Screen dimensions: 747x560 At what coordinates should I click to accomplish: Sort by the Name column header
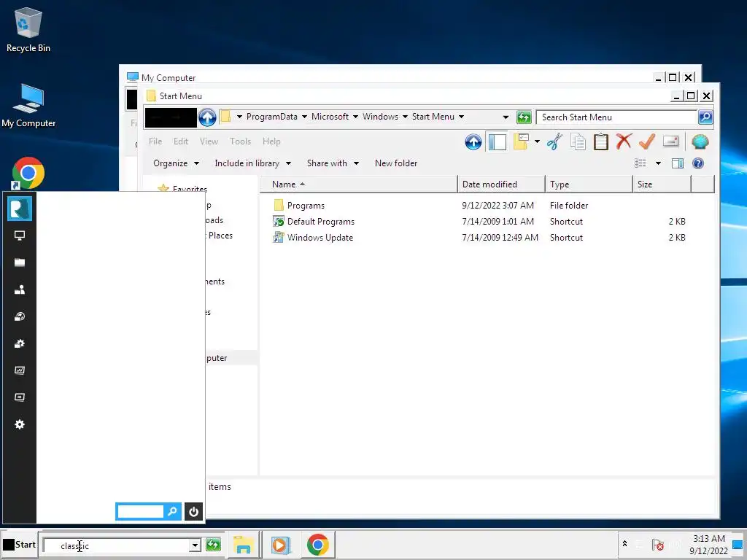pos(359,184)
